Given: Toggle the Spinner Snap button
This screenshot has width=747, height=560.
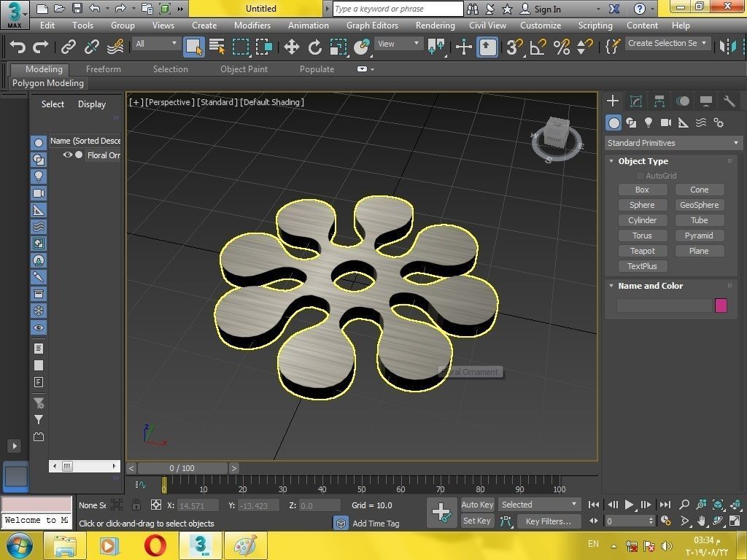Looking at the screenshot, I should click(x=584, y=47).
